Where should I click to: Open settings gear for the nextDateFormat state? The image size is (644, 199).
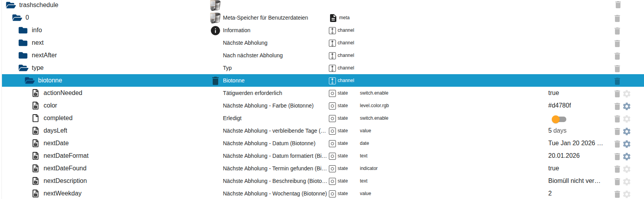click(x=627, y=156)
